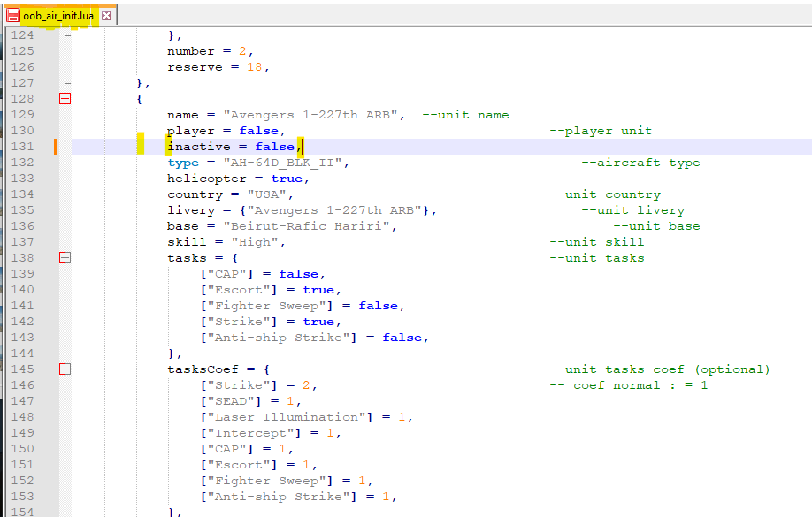Screen dimensions: 812x517
Task: Click the "-- coef normal : = 1" comment
Action: [x=628, y=385]
